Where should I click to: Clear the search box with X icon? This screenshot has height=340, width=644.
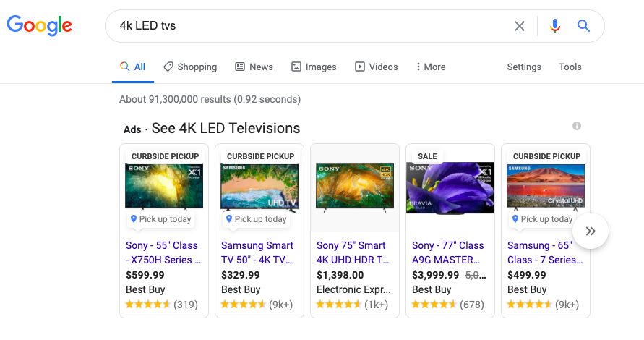[x=520, y=26]
